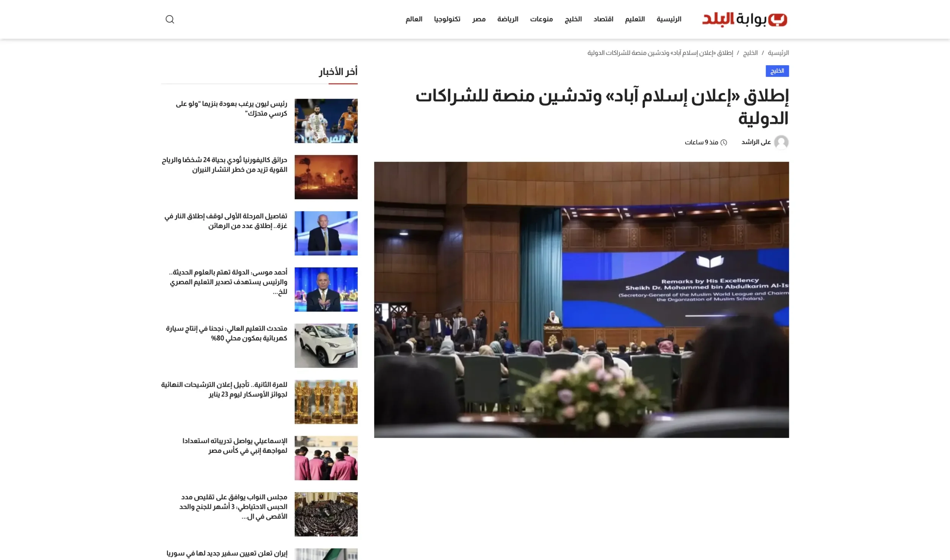This screenshot has height=560, width=950.
Task: Open the مجلس النواب detention headline
Action: coord(233,507)
